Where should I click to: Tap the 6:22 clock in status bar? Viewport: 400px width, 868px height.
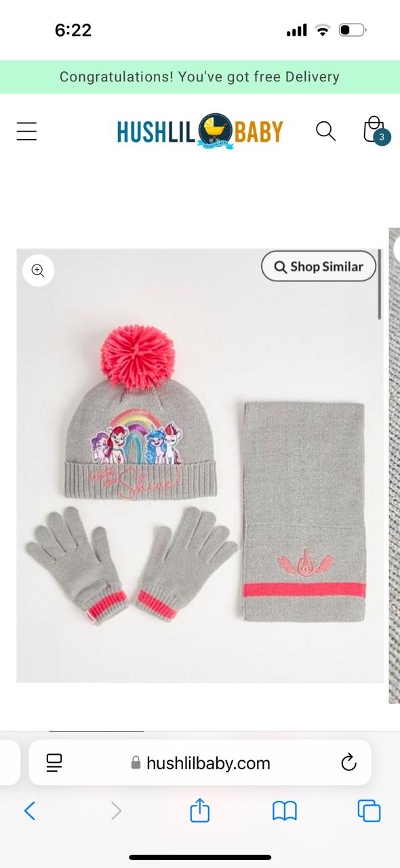[73, 30]
